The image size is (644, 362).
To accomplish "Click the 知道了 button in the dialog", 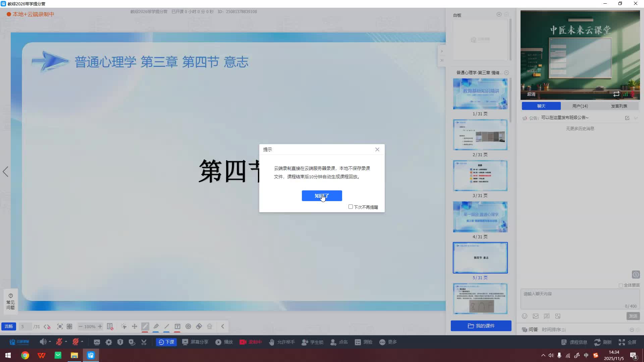I will tap(322, 196).
